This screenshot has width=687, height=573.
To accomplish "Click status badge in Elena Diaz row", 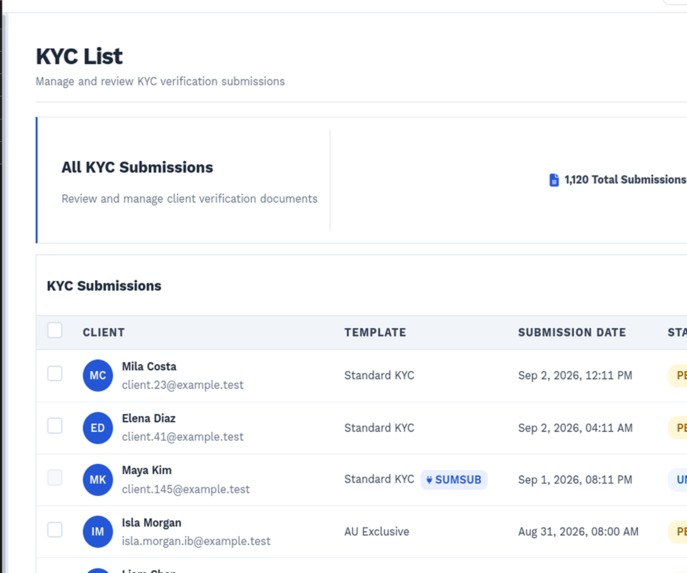I will click(677, 428).
